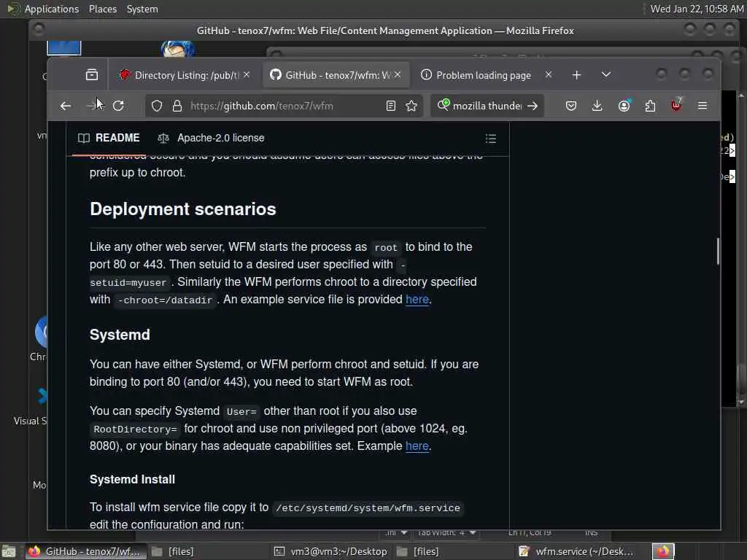Click the Deployment scenarios heading
Image resolution: width=747 pixels, height=560 pixels.
(x=183, y=209)
